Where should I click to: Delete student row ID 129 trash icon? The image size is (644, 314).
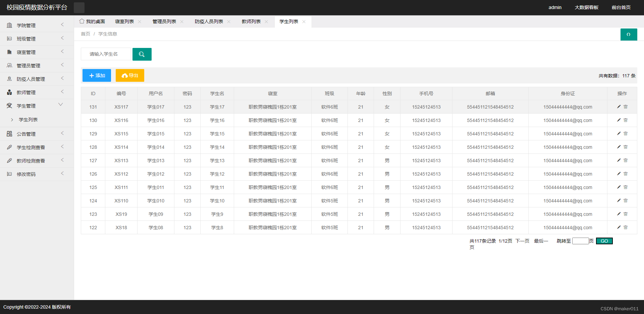626,134
